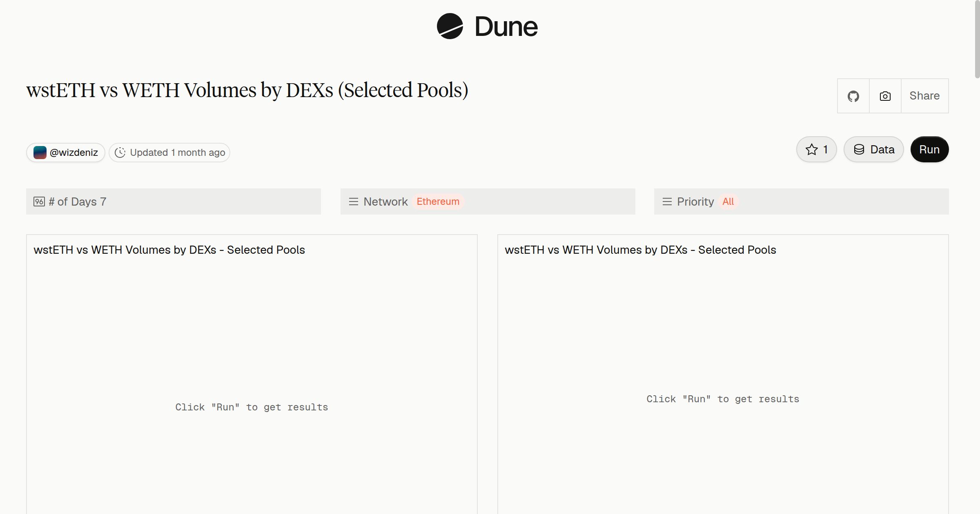Viewport: 980px width, 514px height.
Task: Click left panel 'Click "Run" to get results' text
Action: tap(252, 407)
